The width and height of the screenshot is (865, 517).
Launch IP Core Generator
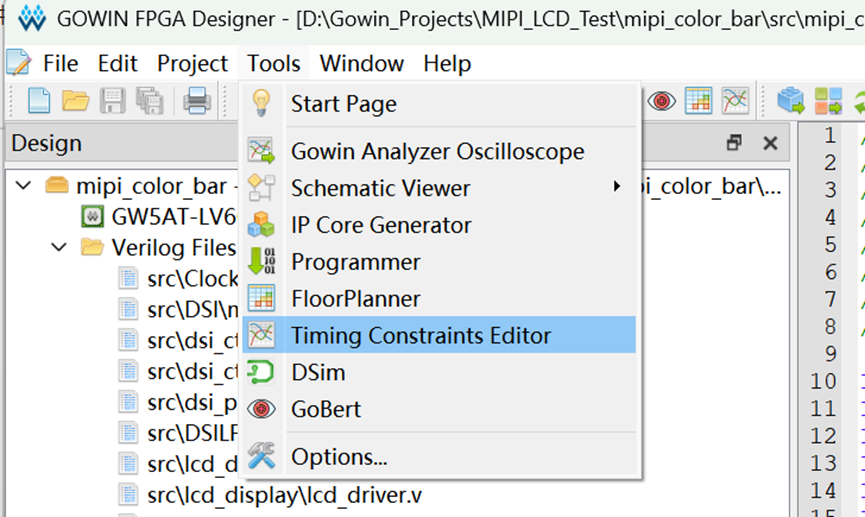[439, 225]
